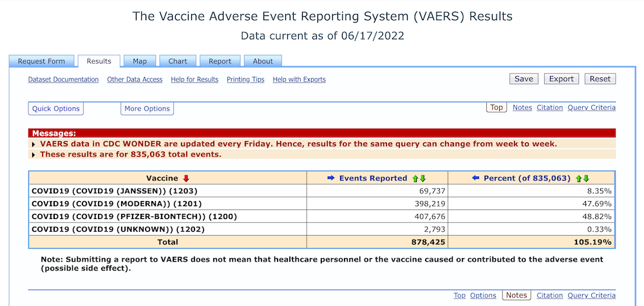The width and height of the screenshot is (644, 306).
Task: Select the Results tab
Action: point(99,61)
